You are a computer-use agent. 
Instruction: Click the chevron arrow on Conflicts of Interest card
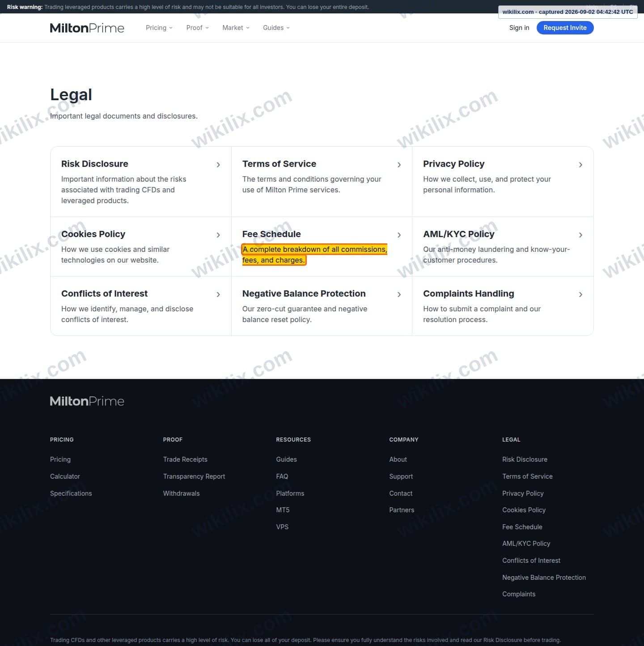[218, 294]
